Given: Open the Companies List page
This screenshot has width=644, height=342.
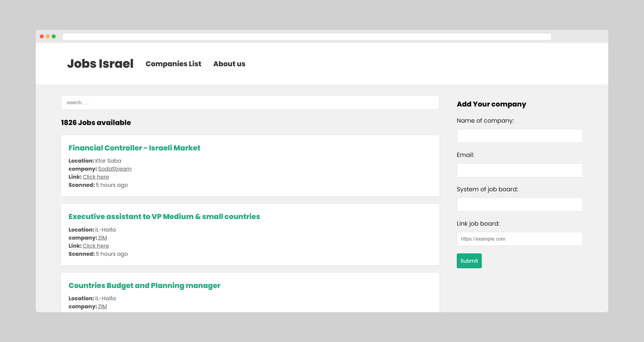Looking at the screenshot, I should [173, 64].
